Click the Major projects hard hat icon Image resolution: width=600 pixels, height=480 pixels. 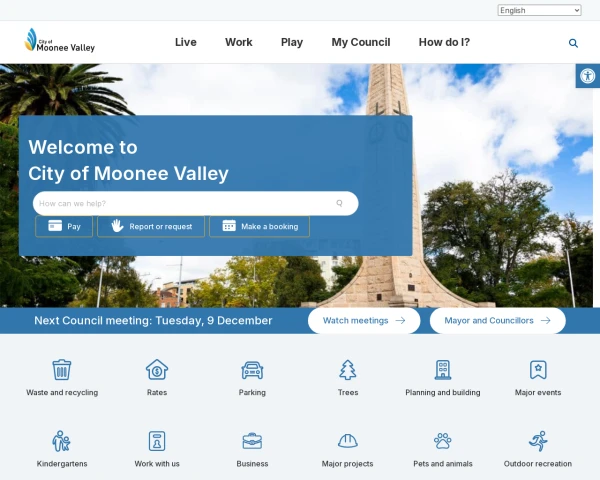coord(348,441)
